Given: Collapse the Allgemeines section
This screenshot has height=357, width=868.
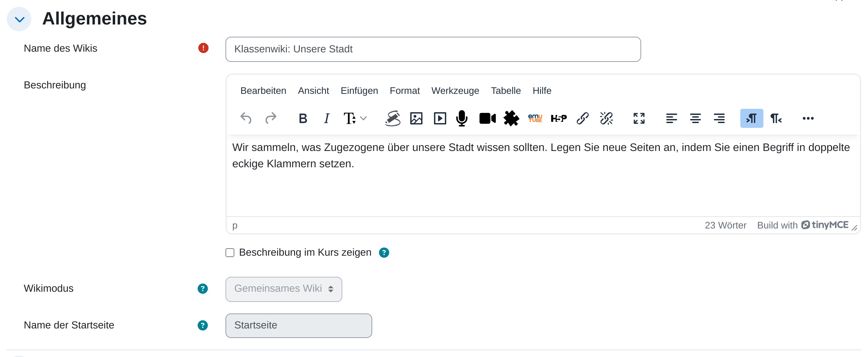Looking at the screenshot, I should pyautogui.click(x=19, y=19).
